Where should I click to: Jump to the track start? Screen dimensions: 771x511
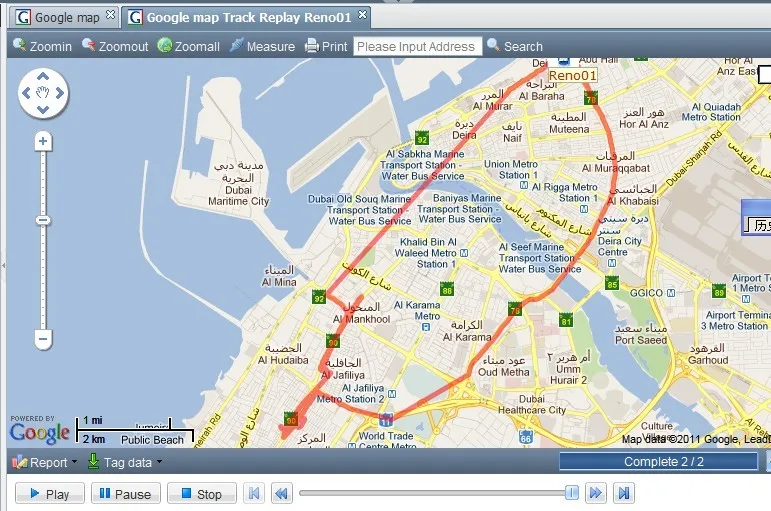(x=254, y=493)
